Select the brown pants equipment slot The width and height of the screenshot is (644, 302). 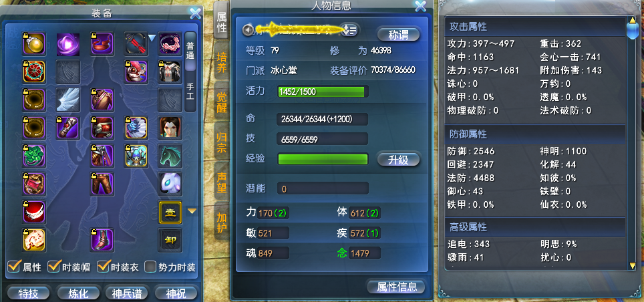[x=102, y=184]
